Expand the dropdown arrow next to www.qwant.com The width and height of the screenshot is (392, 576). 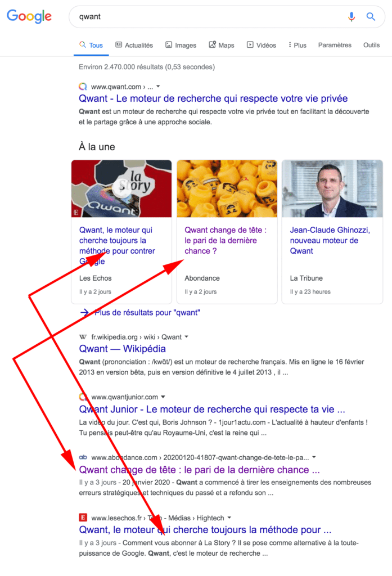(x=159, y=87)
